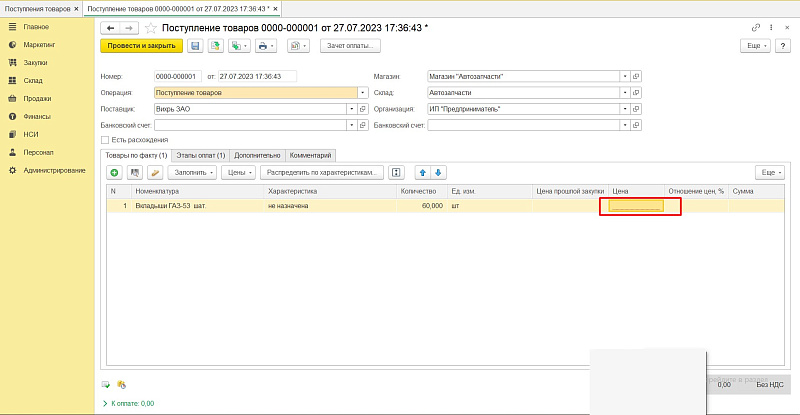Screen dimensions: 800x415
Task: Click the copy link icon in the header
Action: tap(756, 27)
